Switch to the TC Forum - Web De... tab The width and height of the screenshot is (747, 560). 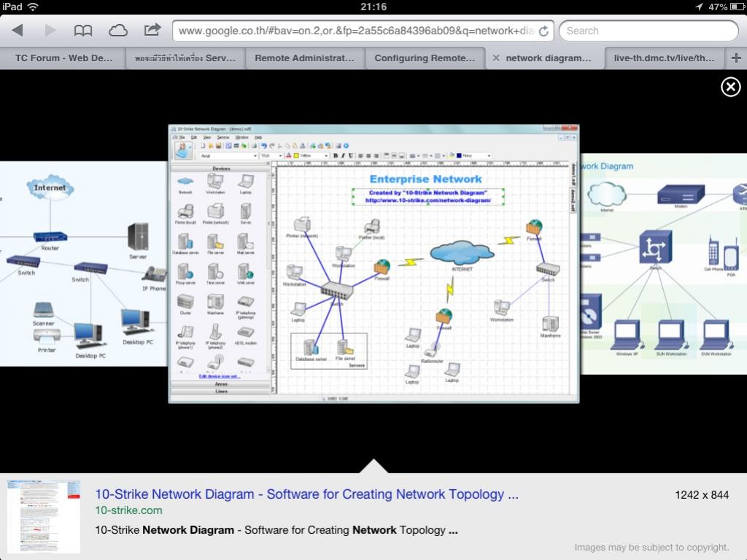(64, 58)
